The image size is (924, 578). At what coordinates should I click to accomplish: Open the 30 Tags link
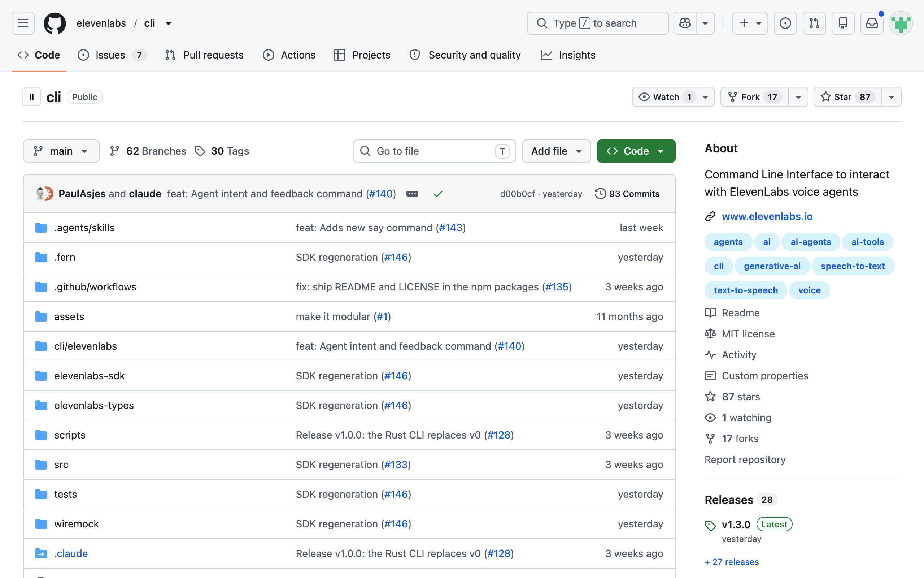click(x=222, y=151)
